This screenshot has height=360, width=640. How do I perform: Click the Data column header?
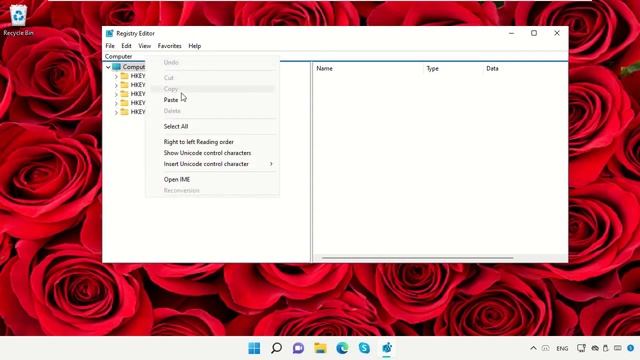click(525, 69)
